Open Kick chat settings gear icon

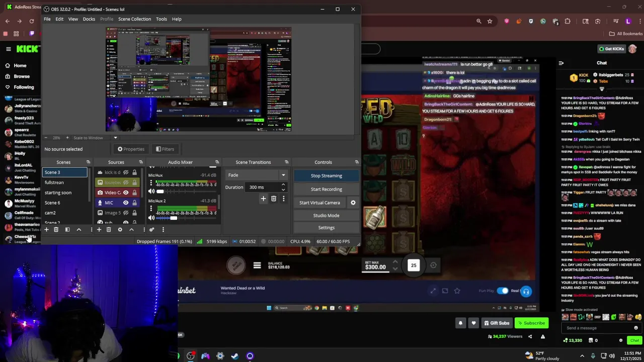click(x=621, y=340)
